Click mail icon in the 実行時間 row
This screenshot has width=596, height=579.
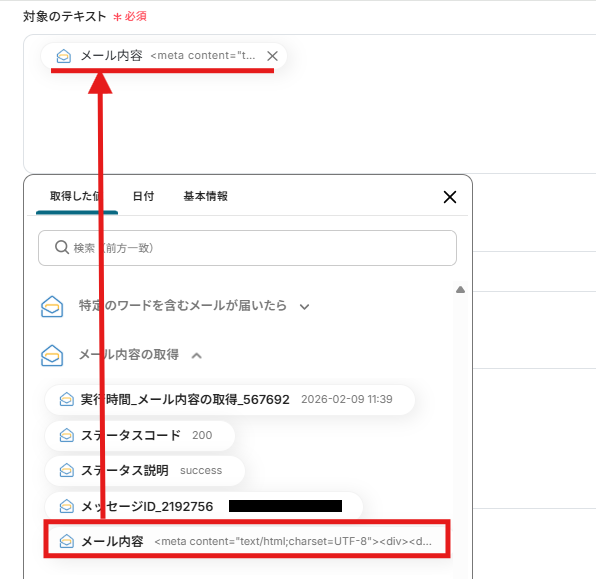67,400
